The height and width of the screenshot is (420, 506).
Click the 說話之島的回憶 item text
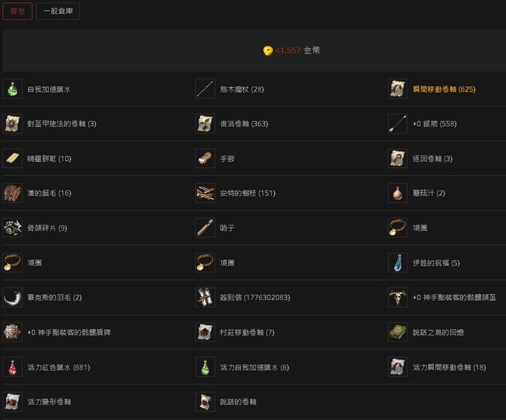(x=438, y=332)
